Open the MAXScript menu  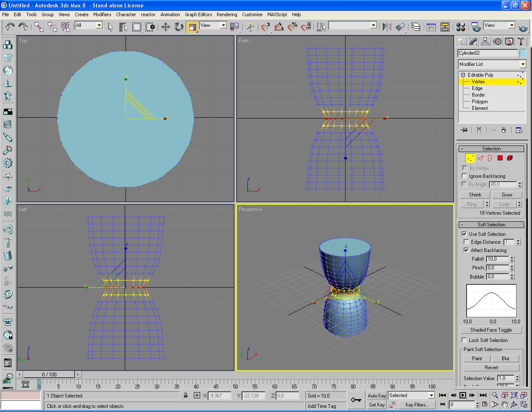tap(277, 15)
